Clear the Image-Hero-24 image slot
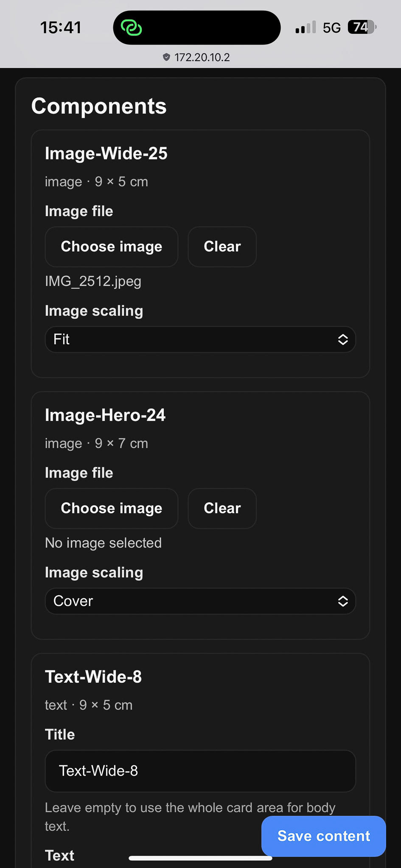The image size is (401, 868). coord(222,508)
